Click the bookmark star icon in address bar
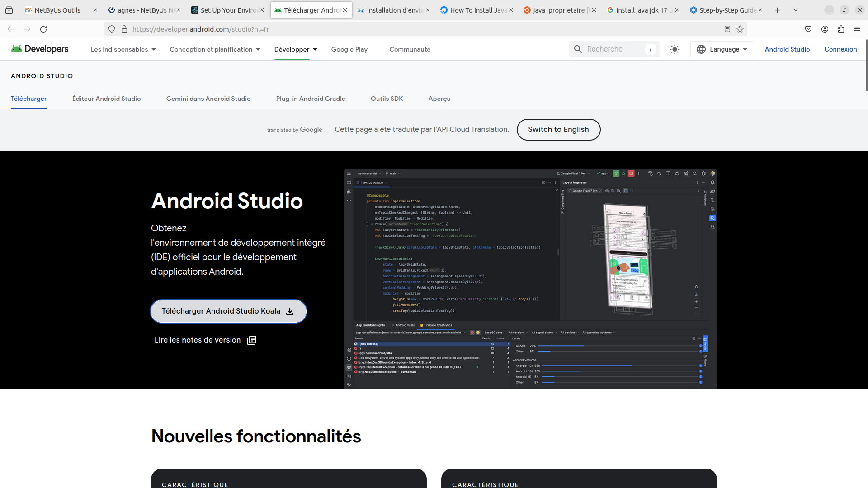The image size is (868, 488). pyautogui.click(x=740, y=29)
